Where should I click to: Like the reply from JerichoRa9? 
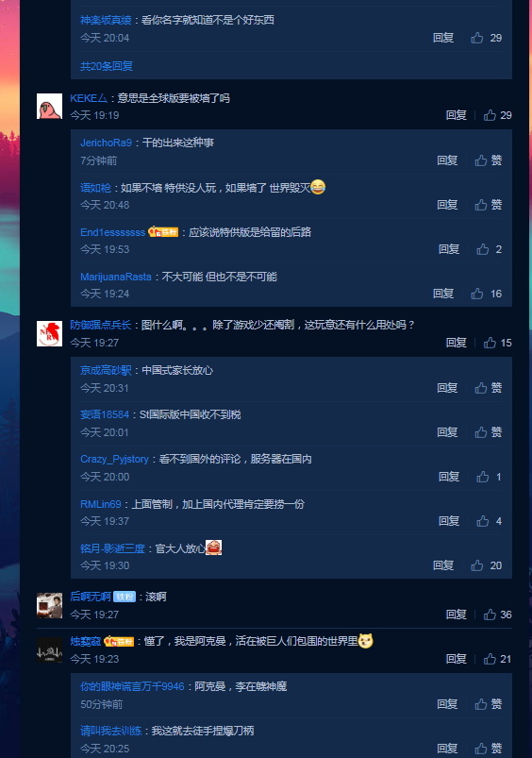click(488, 160)
